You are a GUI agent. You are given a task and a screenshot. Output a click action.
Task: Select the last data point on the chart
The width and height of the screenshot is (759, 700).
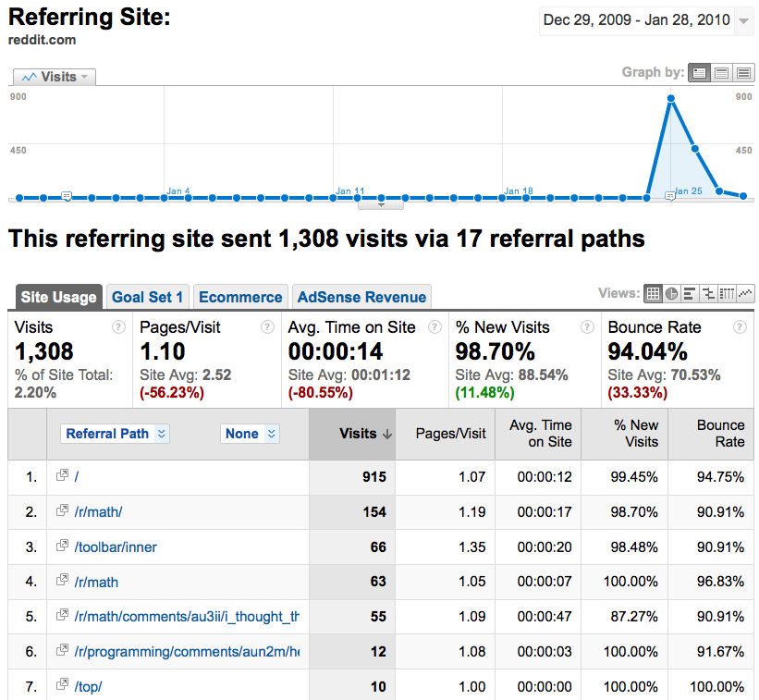coord(743,196)
